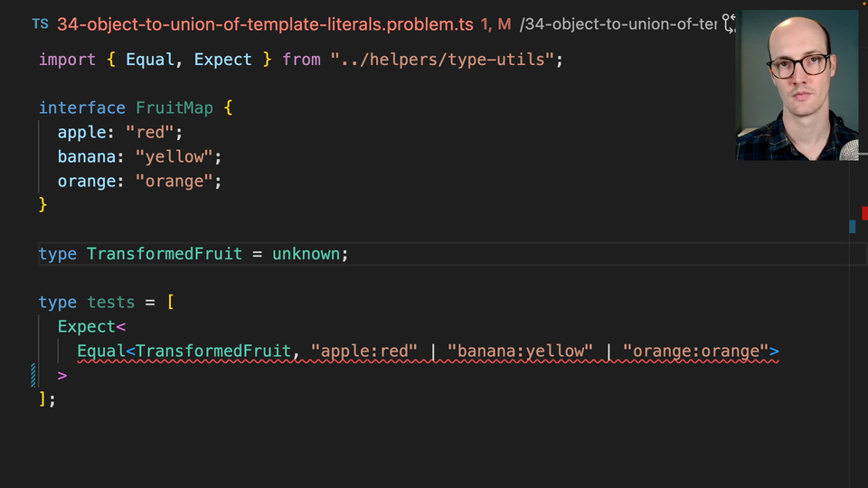The image size is (868, 488).
Task: Click the apple property in FruitMap
Action: [x=82, y=132]
